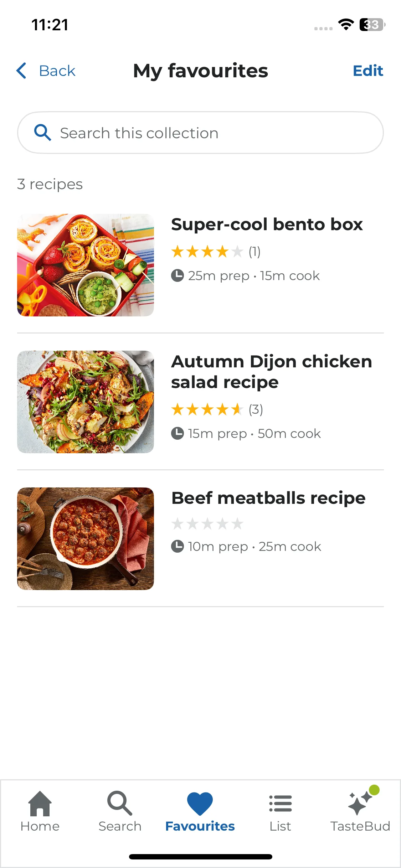Open the Dijon chicken salad photo
Viewport: 401px width, 868px height.
[x=86, y=402]
